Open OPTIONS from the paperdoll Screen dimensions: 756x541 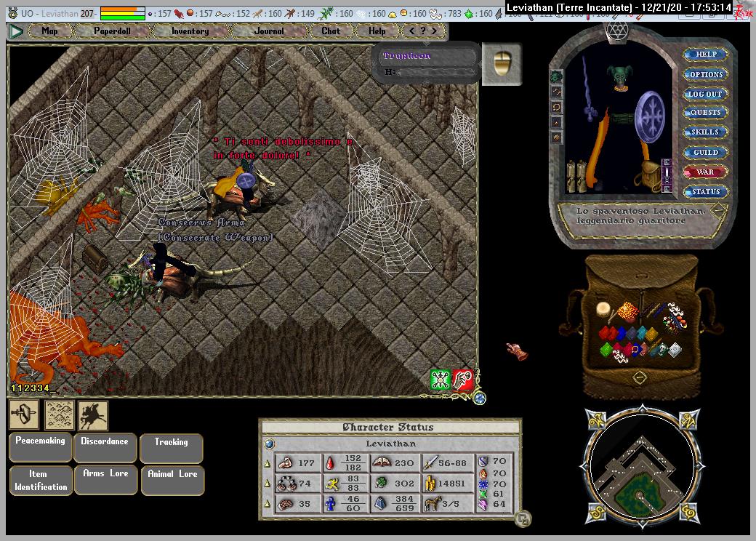click(x=705, y=74)
